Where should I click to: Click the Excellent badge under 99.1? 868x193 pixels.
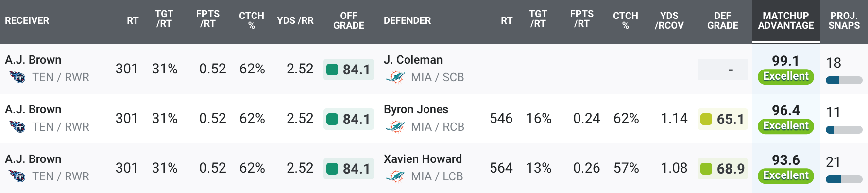click(x=786, y=76)
